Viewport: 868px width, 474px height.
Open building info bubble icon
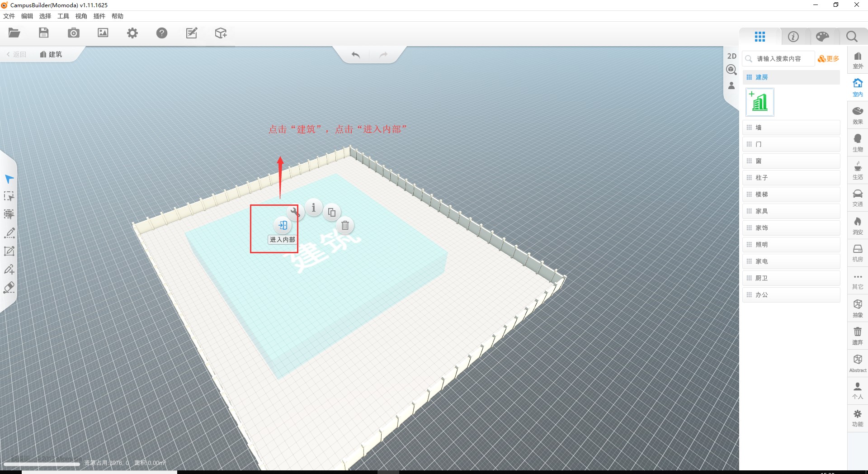(313, 208)
